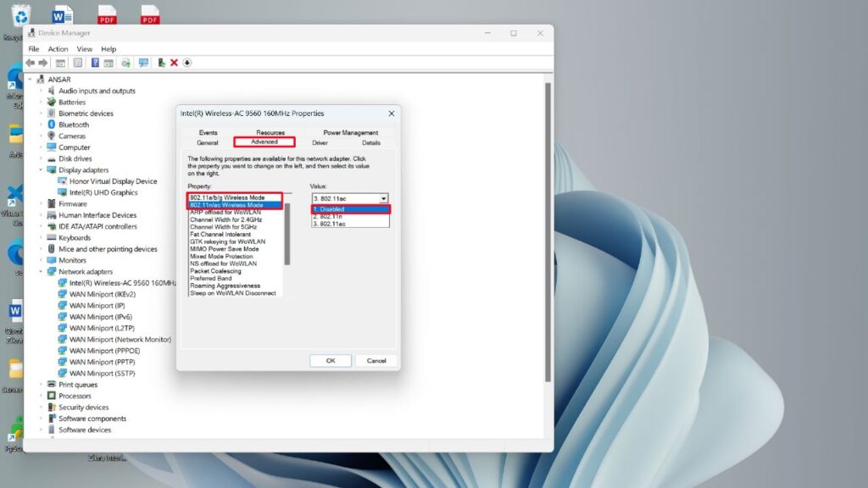Click the Back arrow in Device Manager toolbar
Image resolution: width=868 pixels, height=488 pixels.
(31, 63)
